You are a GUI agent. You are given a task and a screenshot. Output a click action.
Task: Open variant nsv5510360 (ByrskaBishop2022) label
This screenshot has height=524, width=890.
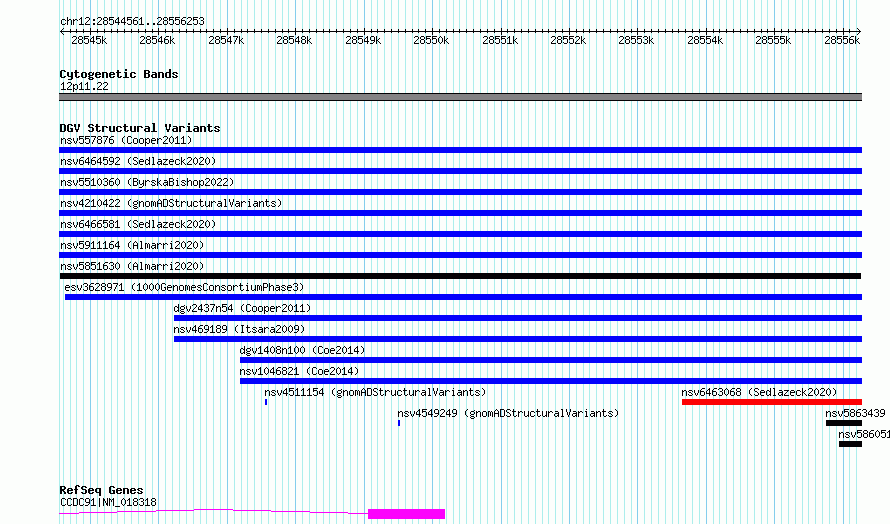[147, 182]
